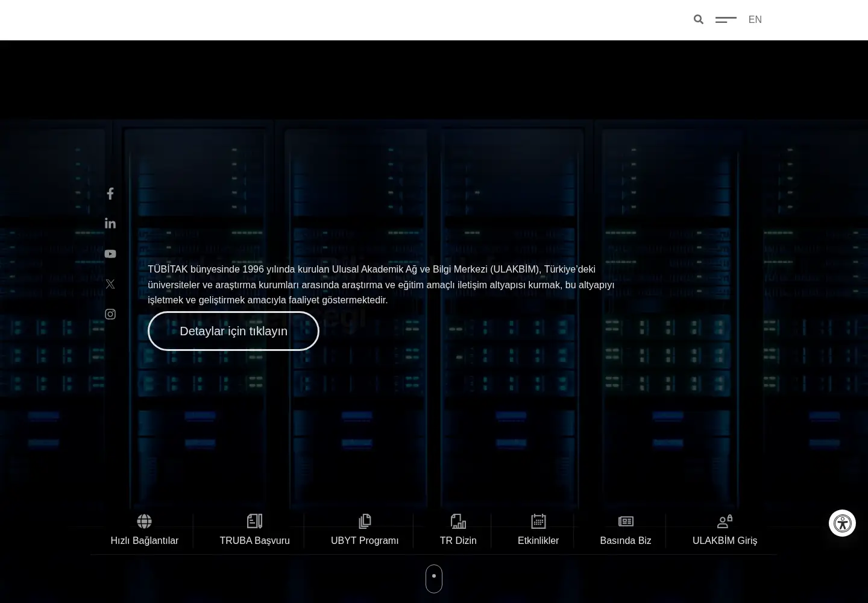The width and height of the screenshot is (868, 603).
Task: Click the 'Detaylar için tıklayın' button
Action: (233, 331)
